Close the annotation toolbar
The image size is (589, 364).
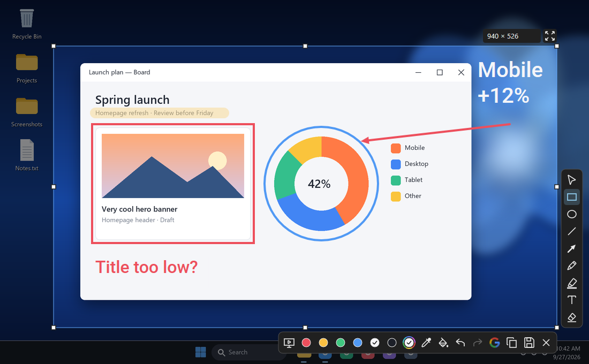[x=546, y=343]
